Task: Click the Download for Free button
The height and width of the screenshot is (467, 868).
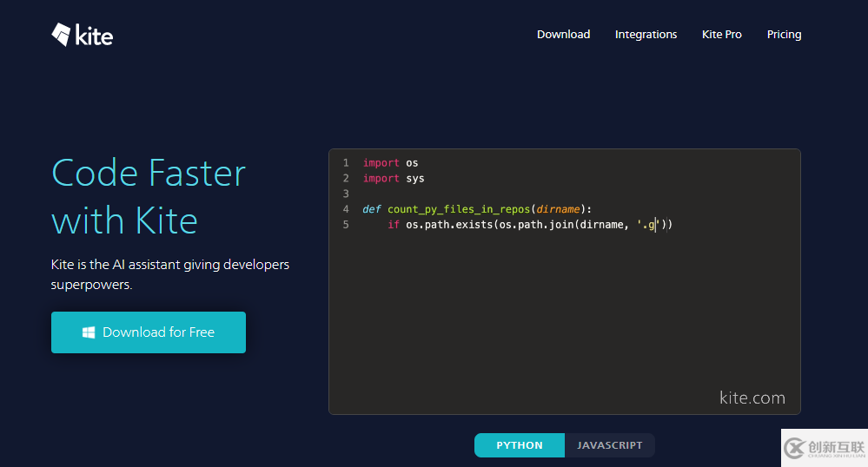Action: click(x=149, y=332)
